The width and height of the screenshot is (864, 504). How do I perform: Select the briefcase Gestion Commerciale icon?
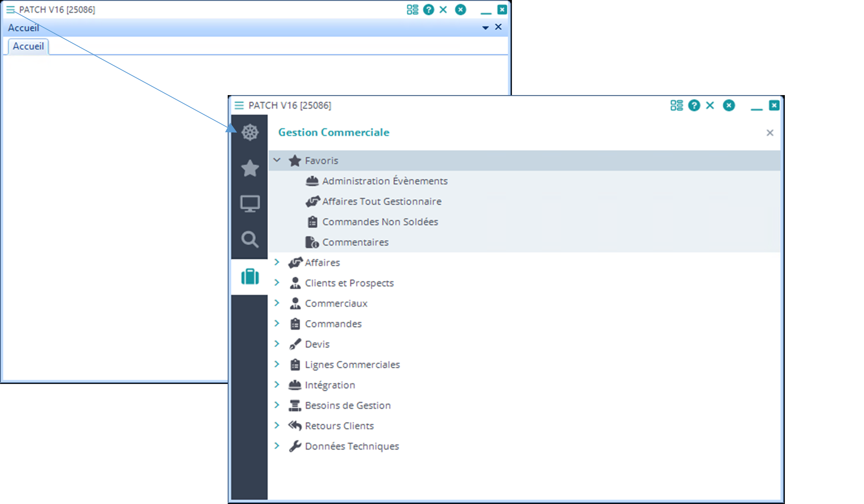pyautogui.click(x=250, y=277)
